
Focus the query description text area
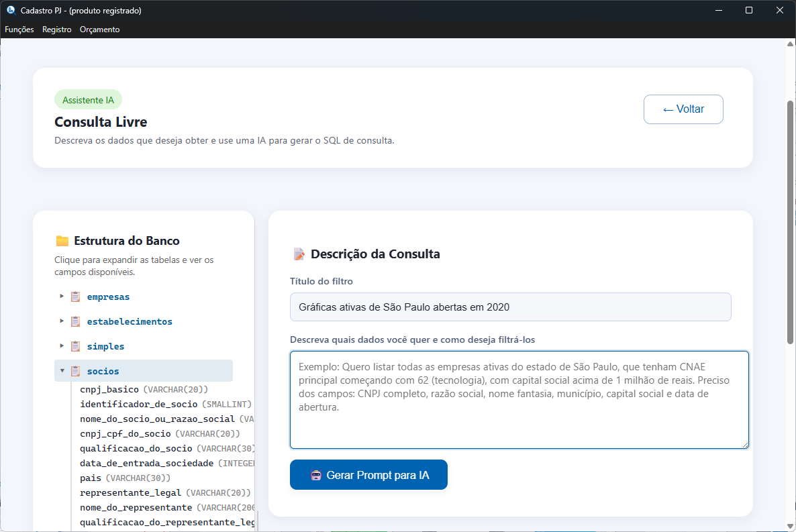519,399
